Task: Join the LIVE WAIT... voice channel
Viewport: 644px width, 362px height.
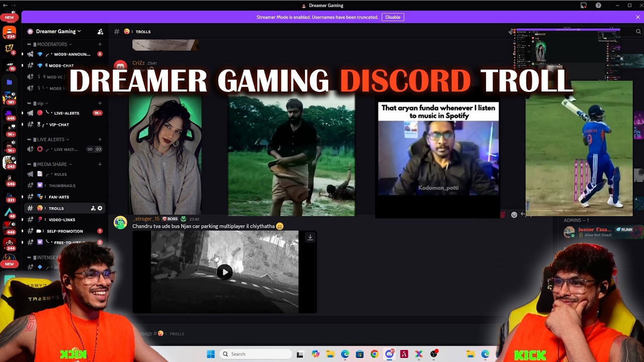Action: coord(64,149)
